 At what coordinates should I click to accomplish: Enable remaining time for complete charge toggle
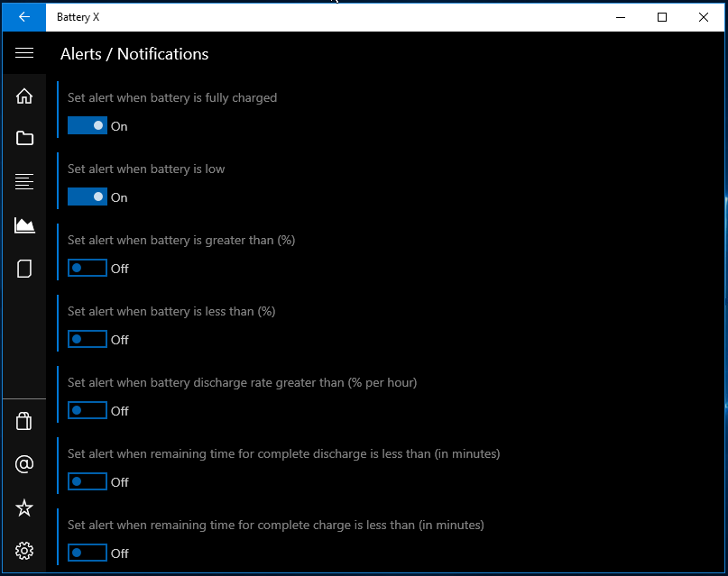point(88,553)
